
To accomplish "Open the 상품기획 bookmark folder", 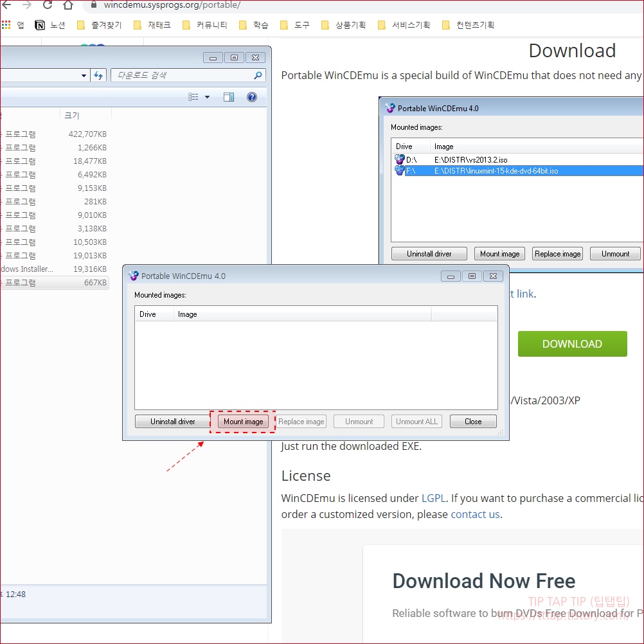I will pos(343,25).
